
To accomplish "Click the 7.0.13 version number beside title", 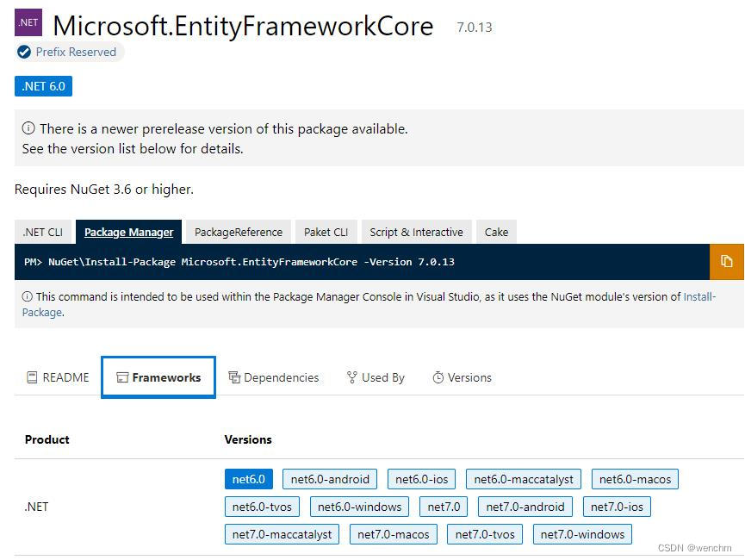I will (475, 27).
